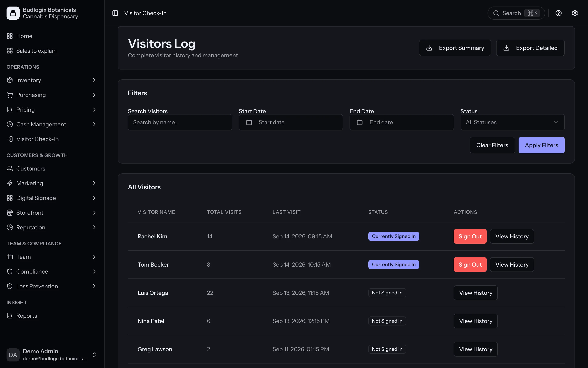The image size is (588, 368).
Task: Click Export Detailed button
Action: 530,48
